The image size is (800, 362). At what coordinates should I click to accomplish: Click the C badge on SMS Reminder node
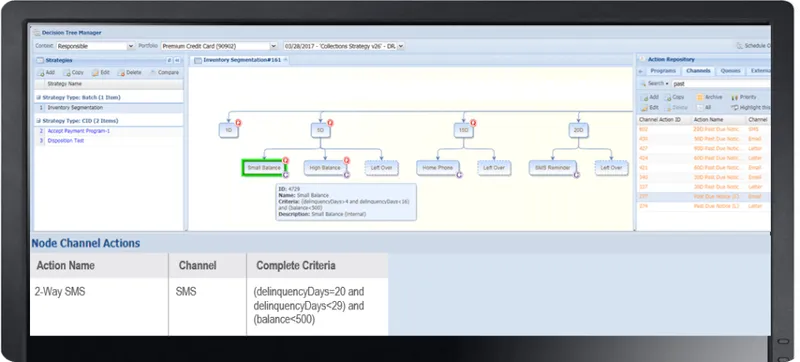pos(577,174)
